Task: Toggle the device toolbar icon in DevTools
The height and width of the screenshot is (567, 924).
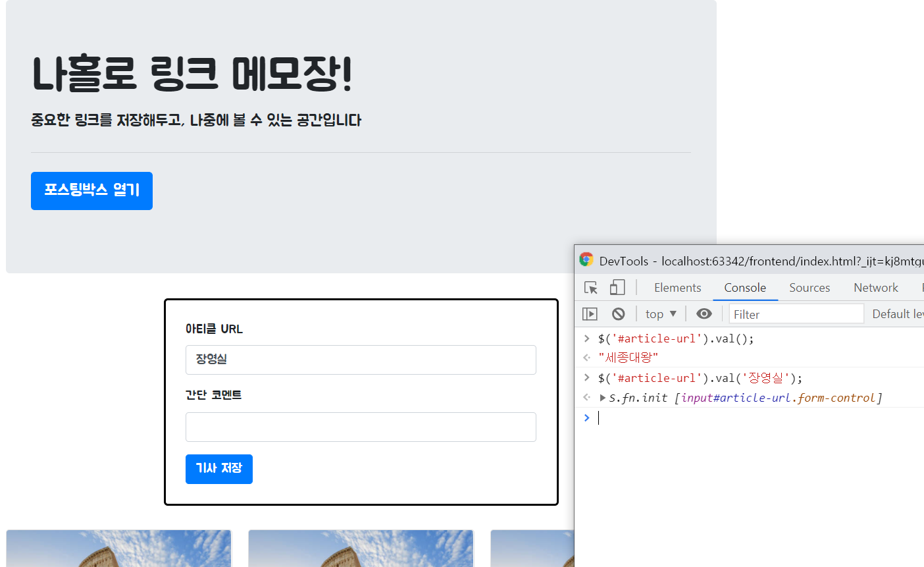Action: click(617, 288)
